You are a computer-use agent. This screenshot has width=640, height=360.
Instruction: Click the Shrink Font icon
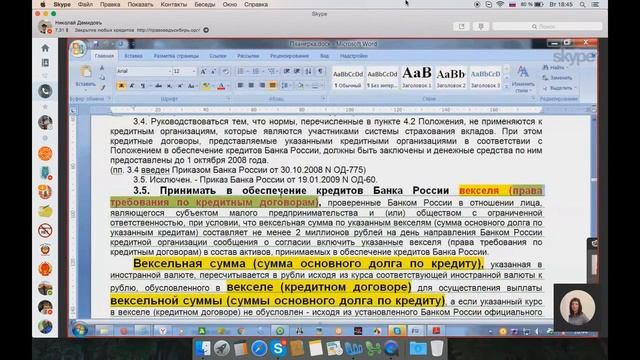213,71
